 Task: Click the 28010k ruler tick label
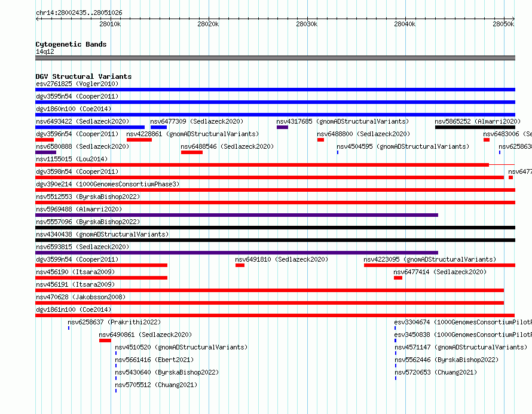coord(110,24)
